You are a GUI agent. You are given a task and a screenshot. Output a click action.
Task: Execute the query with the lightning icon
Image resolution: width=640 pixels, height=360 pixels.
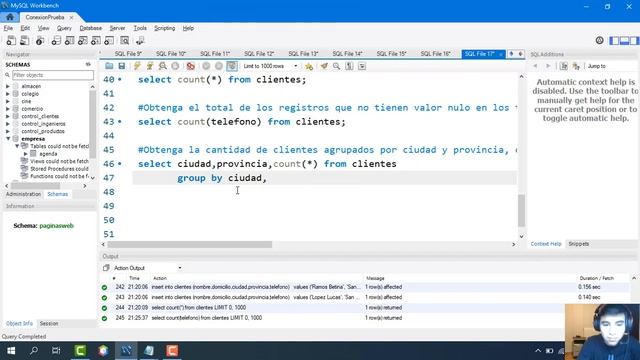tap(137, 66)
